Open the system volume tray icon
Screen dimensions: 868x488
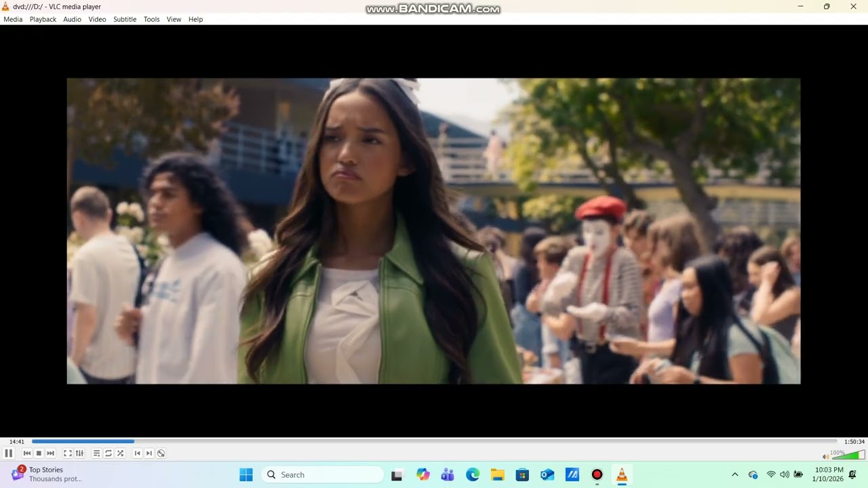pyautogui.click(x=785, y=474)
